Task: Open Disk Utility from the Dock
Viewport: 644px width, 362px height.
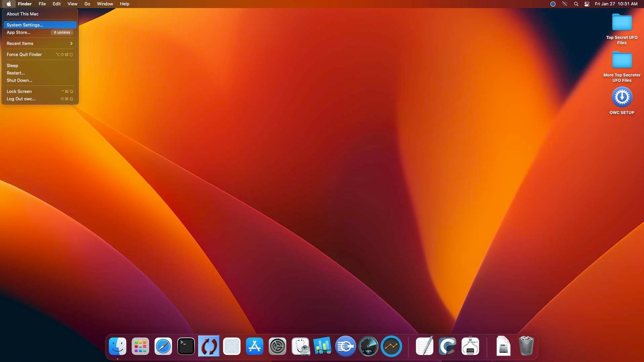Action: coord(300,346)
